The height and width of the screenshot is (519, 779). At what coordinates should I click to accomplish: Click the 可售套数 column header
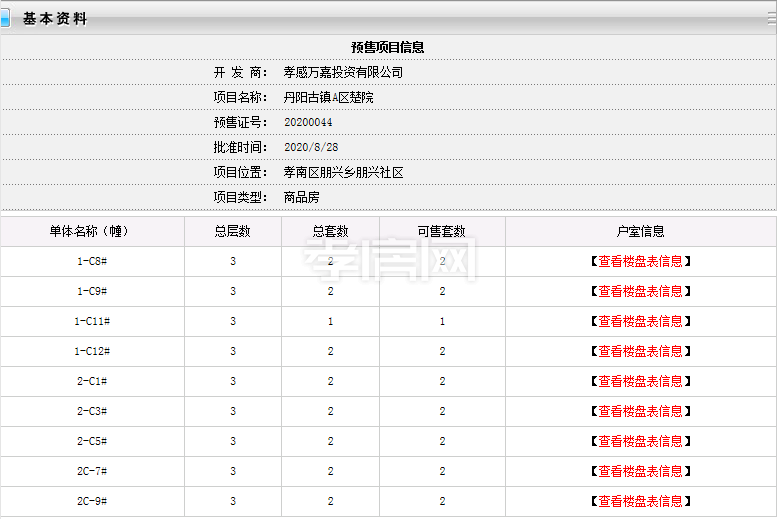(x=442, y=232)
